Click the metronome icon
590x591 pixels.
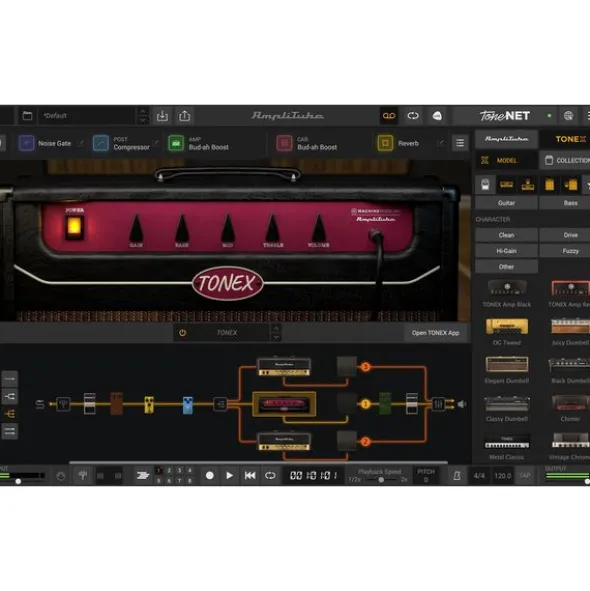click(x=457, y=476)
